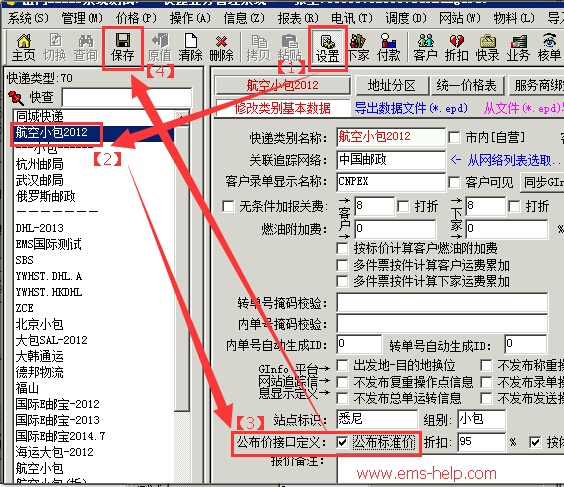Click the 清除 clear page icon
The height and width of the screenshot is (487, 564).
(190, 48)
